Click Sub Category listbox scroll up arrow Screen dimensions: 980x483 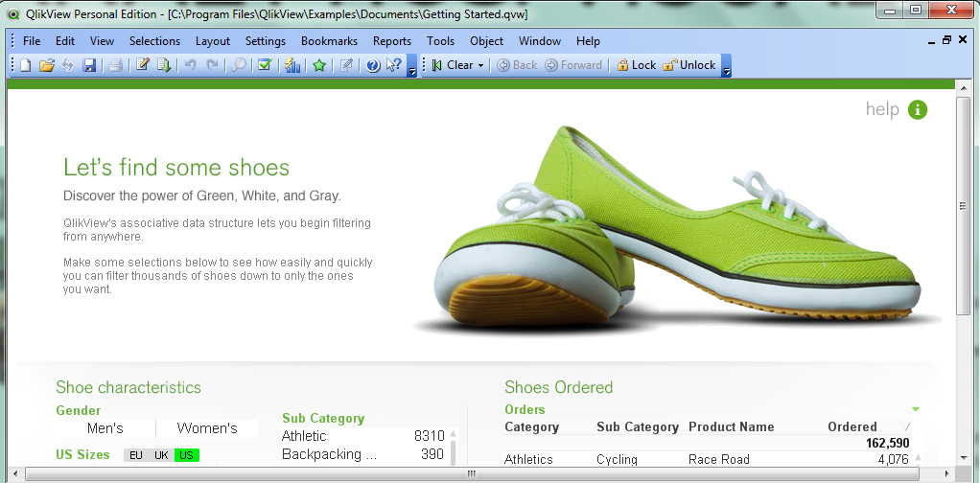click(x=454, y=433)
